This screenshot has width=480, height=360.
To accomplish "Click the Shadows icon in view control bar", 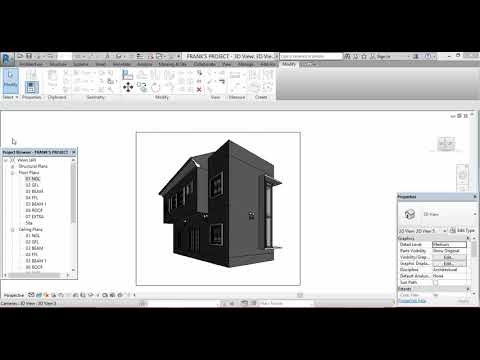I will pyautogui.click(x=53, y=295).
